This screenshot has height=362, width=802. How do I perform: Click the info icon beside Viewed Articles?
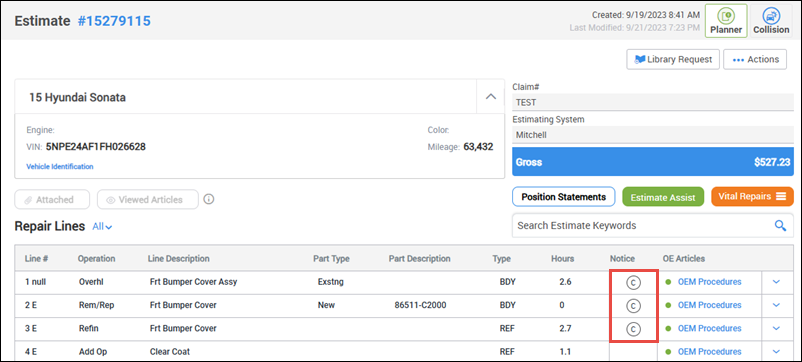point(209,199)
